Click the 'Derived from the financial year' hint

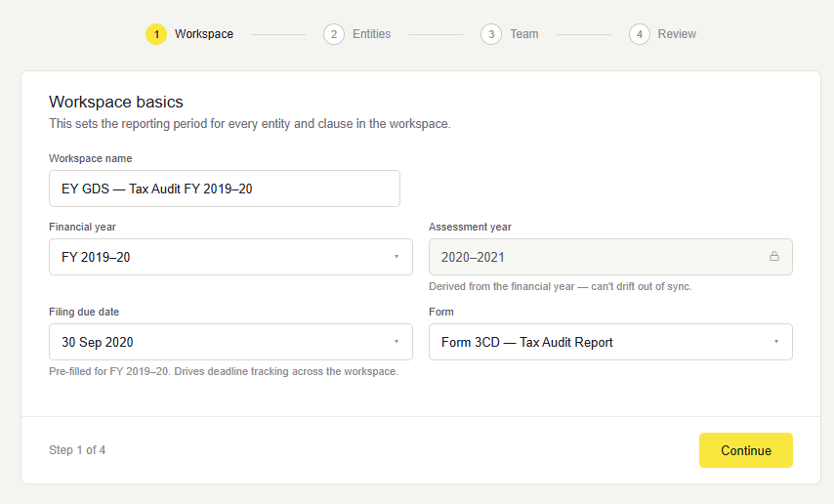pos(561,286)
